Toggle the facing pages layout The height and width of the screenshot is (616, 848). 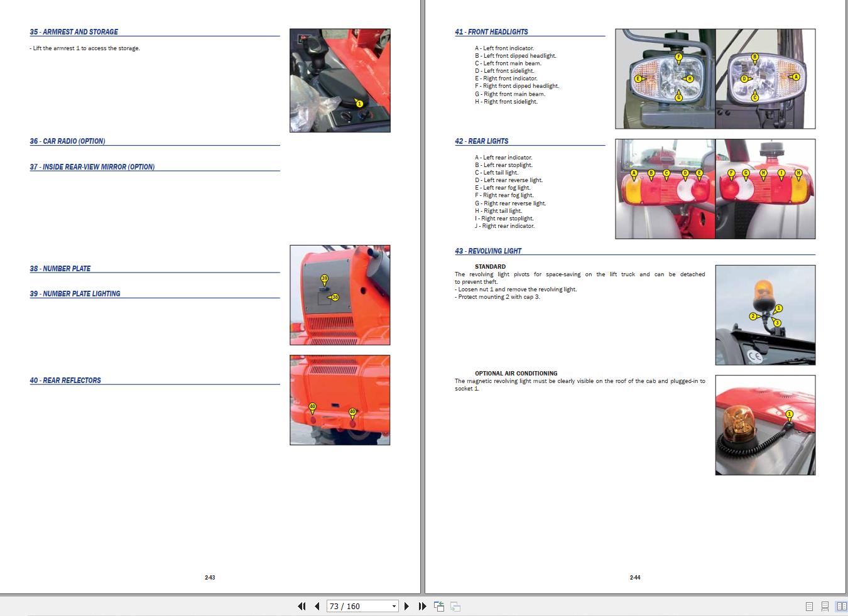[x=842, y=606]
